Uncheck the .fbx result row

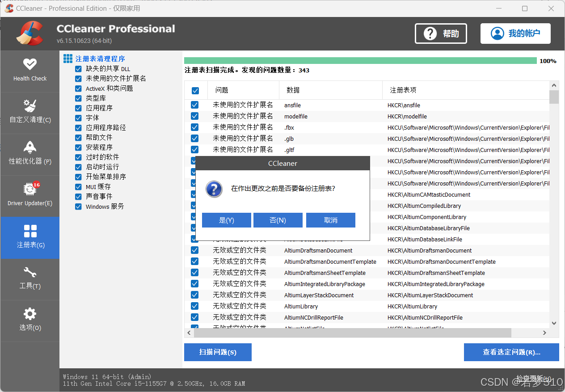[x=194, y=127]
